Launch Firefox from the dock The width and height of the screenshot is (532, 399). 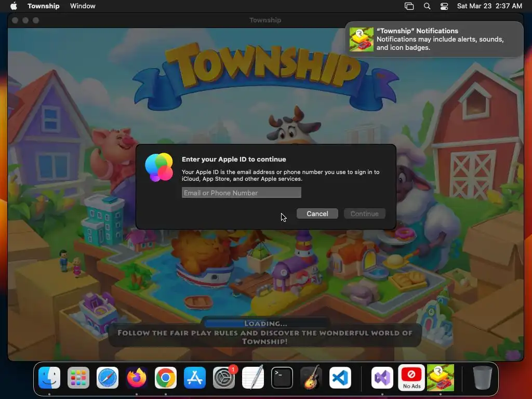coord(137,378)
